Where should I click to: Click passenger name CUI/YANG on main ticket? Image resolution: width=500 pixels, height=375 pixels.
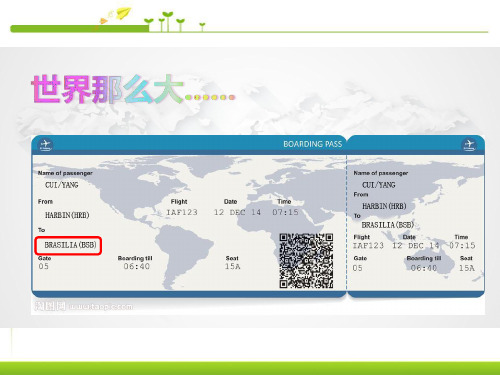62,185
